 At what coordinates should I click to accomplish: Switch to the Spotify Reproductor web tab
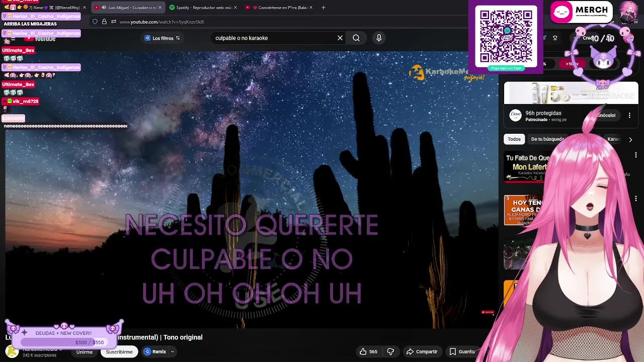tap(203, 8)
